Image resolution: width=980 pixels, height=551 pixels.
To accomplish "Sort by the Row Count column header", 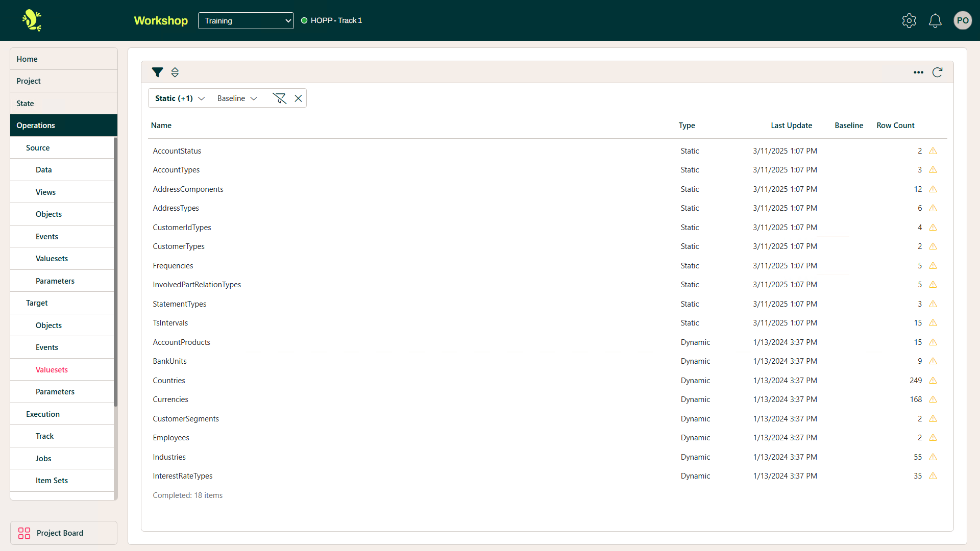I will [895, 126].
